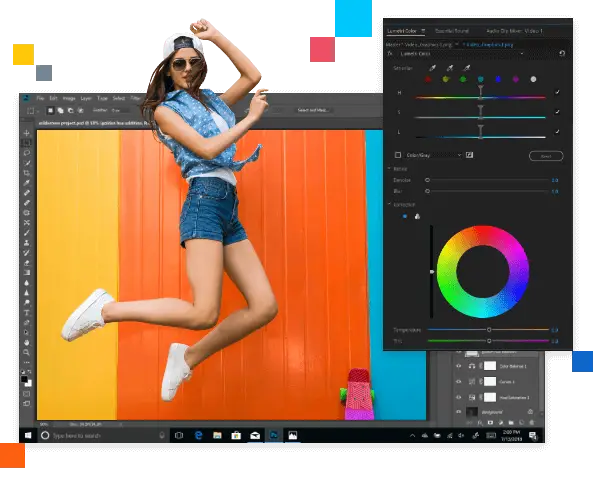
Task: Select the Zoom magnifier tool
Action: pos(27,352)
